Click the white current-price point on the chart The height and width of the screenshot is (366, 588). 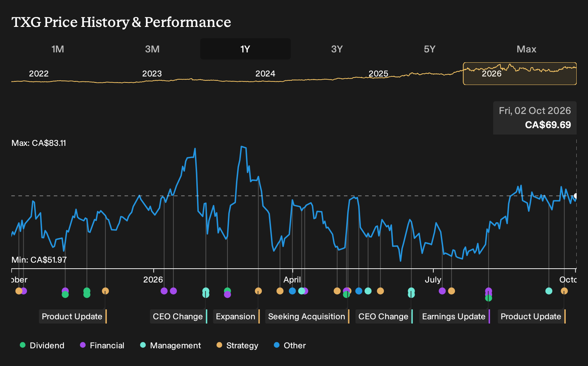576,196
